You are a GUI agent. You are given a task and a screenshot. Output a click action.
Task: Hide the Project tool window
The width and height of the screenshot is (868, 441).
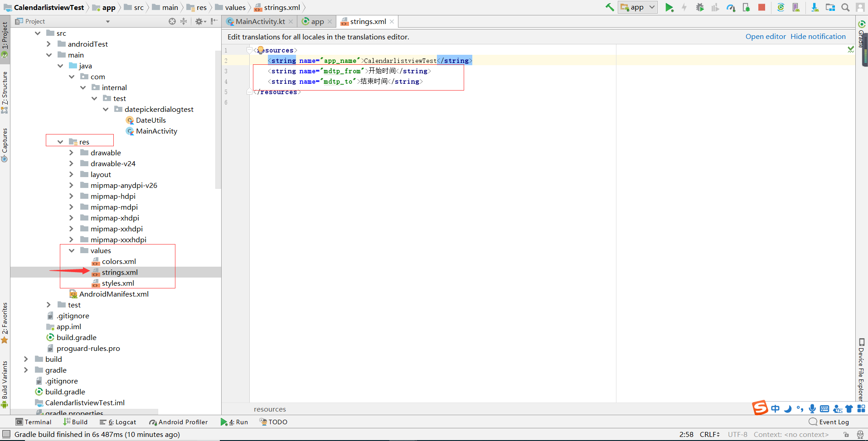click(x=214, y=21)
